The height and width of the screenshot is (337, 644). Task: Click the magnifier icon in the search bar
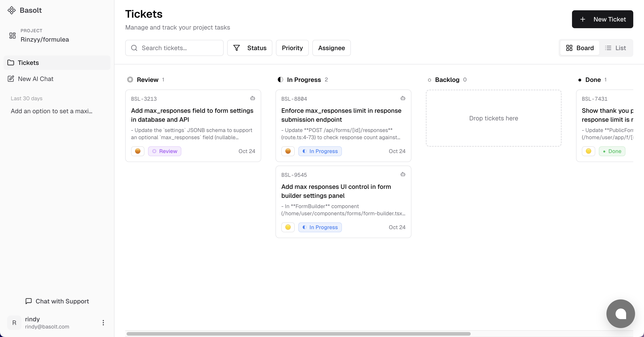point(134,48)
